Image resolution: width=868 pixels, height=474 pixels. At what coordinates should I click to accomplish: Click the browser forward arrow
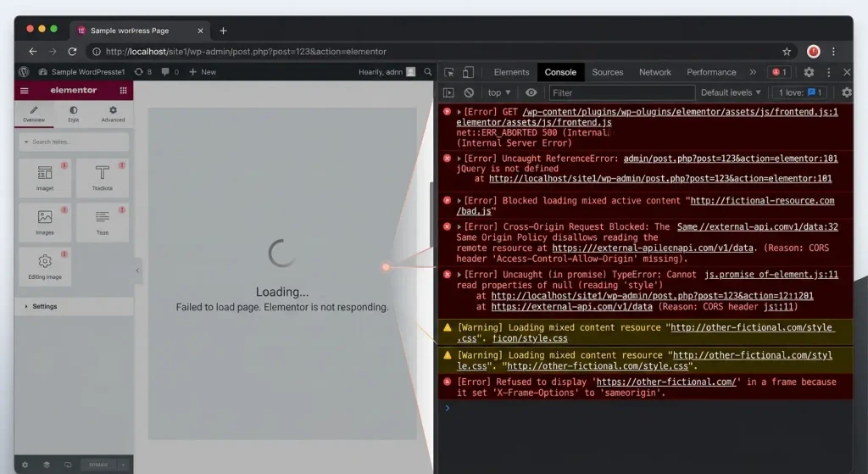click(53, 52)
